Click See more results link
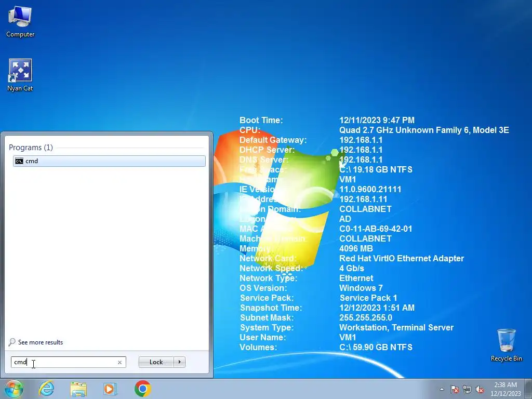This screenshot has width=532, height=399. (41, 342)
